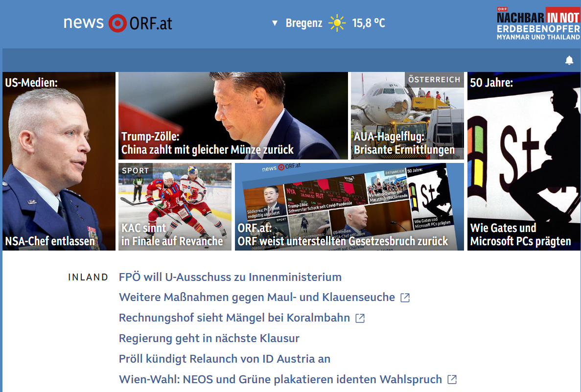The height and width of the screenshot is (392, 581).
Task: Open KAC sinnt in Finale sport tile
Action: click(x=175, y=207)
